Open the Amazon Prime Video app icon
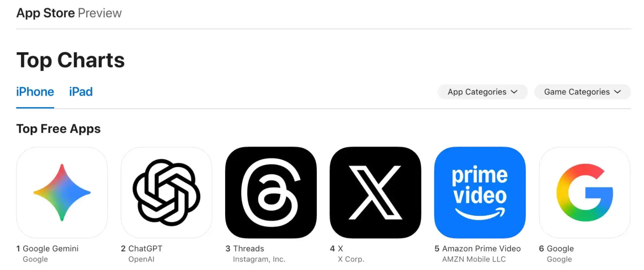Image resolution: width=644 pixels, height=270 pixels. (x=480, y=192)
